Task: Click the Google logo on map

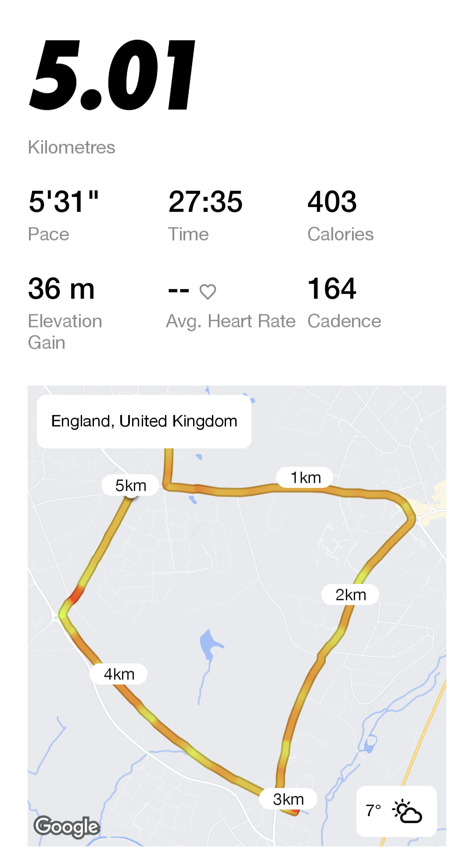Action: [67, 827]
